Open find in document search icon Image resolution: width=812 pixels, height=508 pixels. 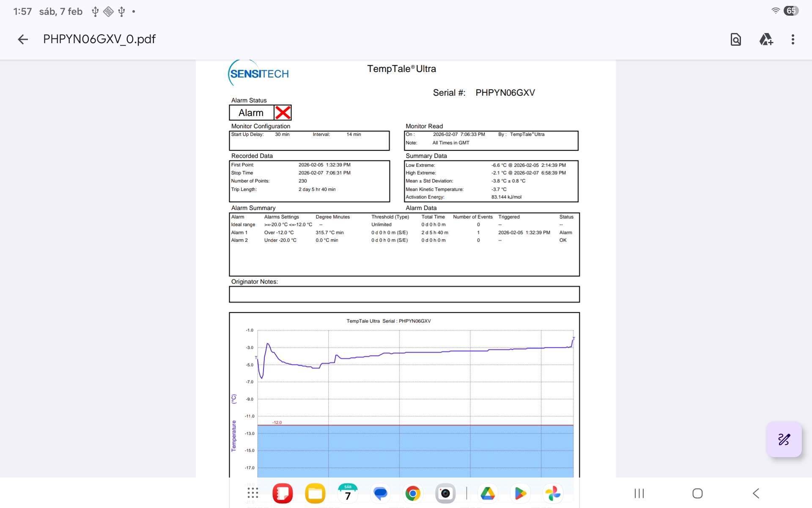pyautogui.click(x=735, y=39)
